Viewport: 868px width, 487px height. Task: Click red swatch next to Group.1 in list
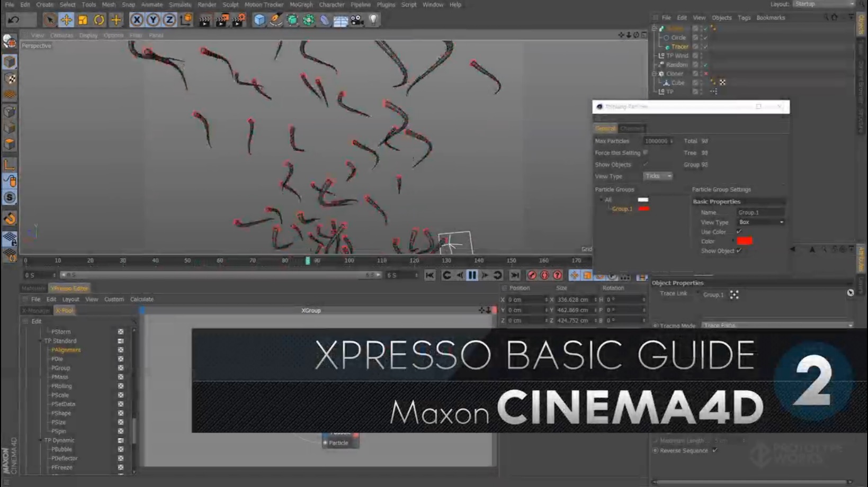[x=643, y=209]
